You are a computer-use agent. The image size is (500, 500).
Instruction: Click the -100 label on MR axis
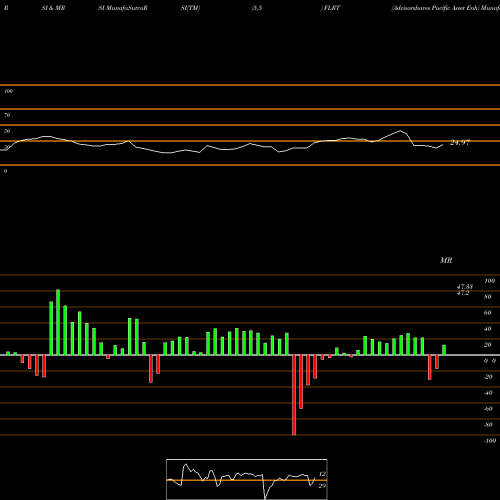click(x=490, y=441)
